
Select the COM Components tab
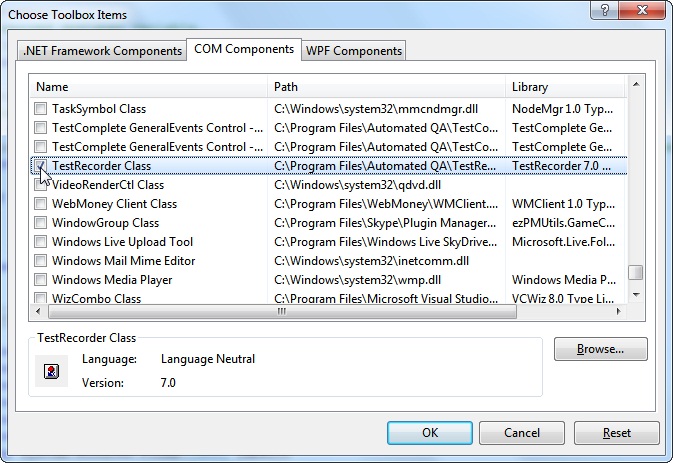tap(244, 49)
